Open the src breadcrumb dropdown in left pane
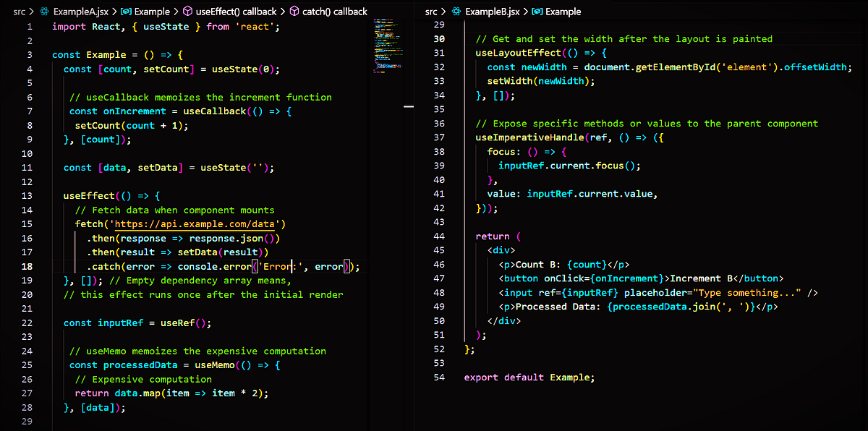This screenshot has width=868, height=431. coord(18,12)
